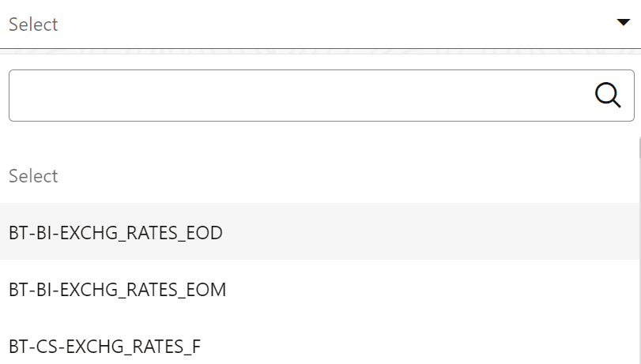Screen dimensions: 641x364
Task: Select the end-of-month exchange rates batch
Action: pyautogui.click(x=319, y=288)
